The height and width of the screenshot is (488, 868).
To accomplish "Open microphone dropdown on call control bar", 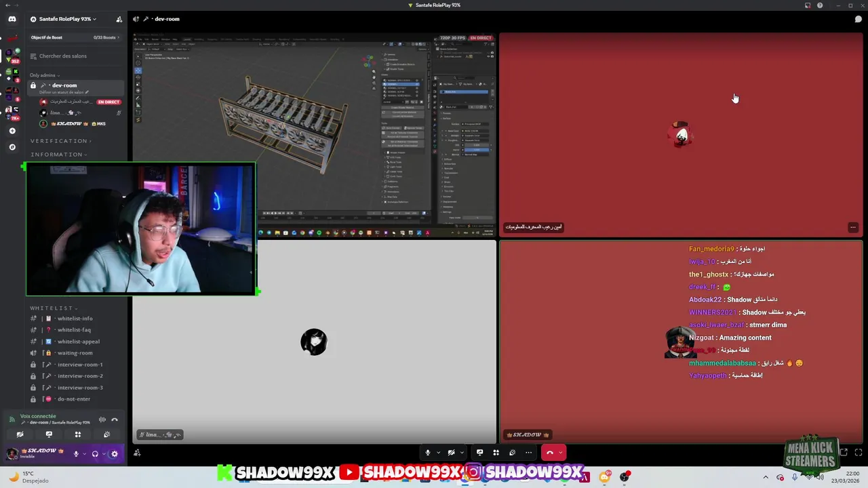I will (438, 452).
